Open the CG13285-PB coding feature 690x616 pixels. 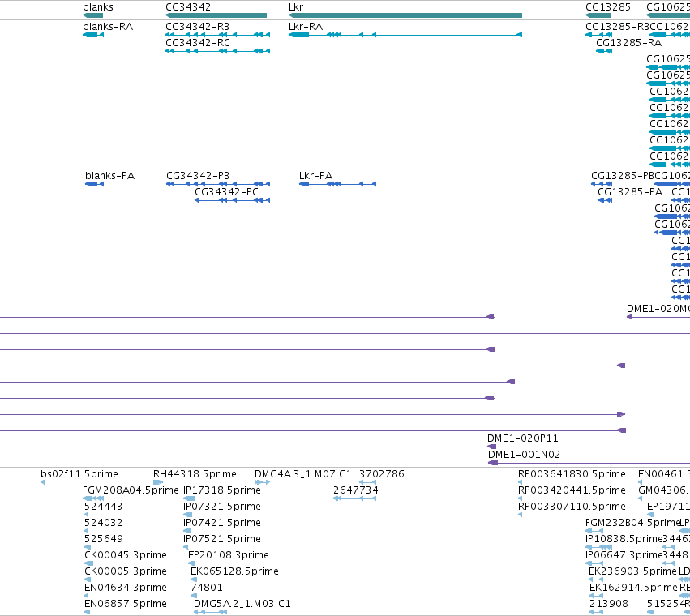tap(602, 184)
